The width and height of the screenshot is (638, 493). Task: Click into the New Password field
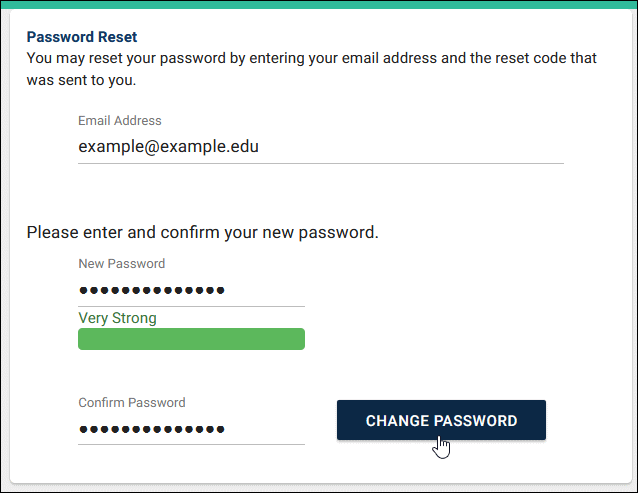(x=191, y=291)
